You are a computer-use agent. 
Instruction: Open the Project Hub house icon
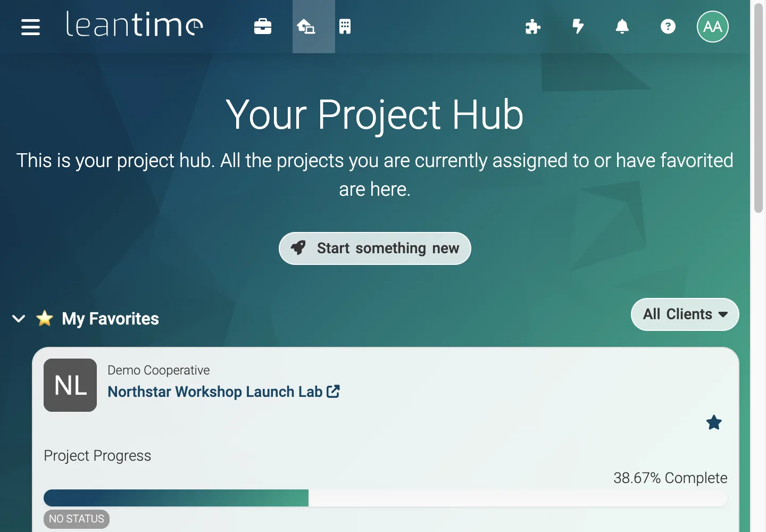306,27
